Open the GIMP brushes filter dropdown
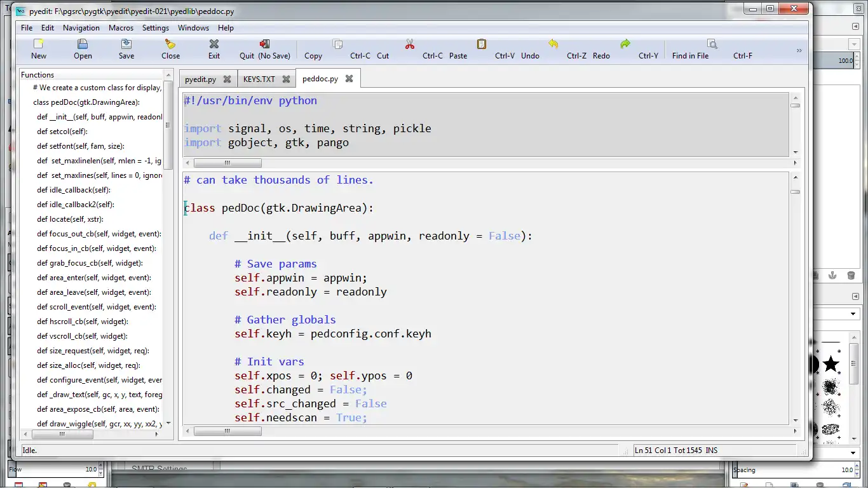The height and width of the screenshot is (488, 868). point(854,315)
